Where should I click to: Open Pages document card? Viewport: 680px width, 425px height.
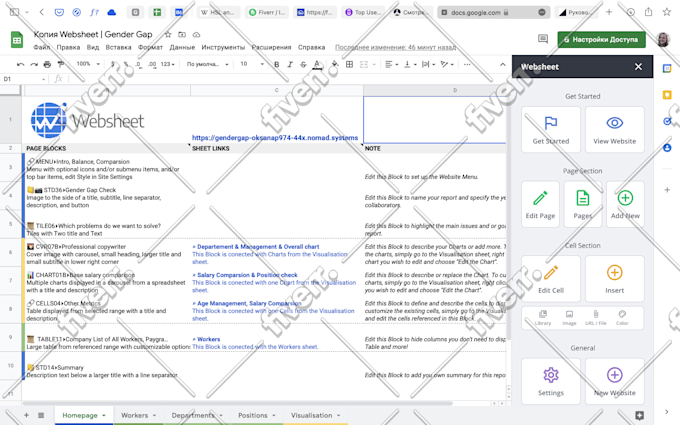tap(583, 204)
